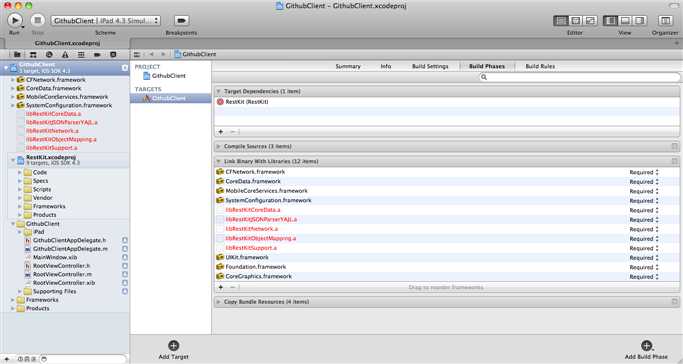Hide the utilities pane view icon
The height and width of the screenshot is (364, 683).
coord(639,20)
